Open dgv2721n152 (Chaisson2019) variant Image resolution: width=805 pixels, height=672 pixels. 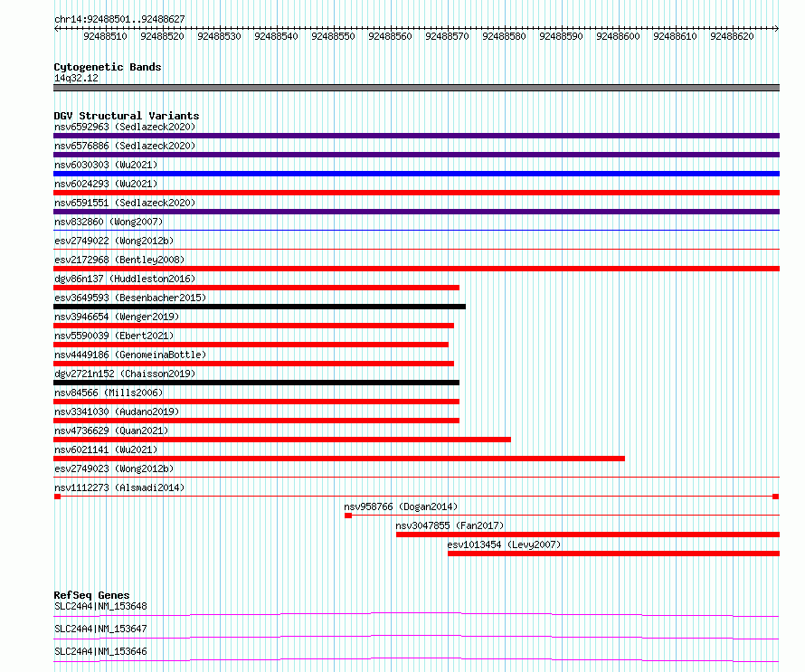(125, 374)
